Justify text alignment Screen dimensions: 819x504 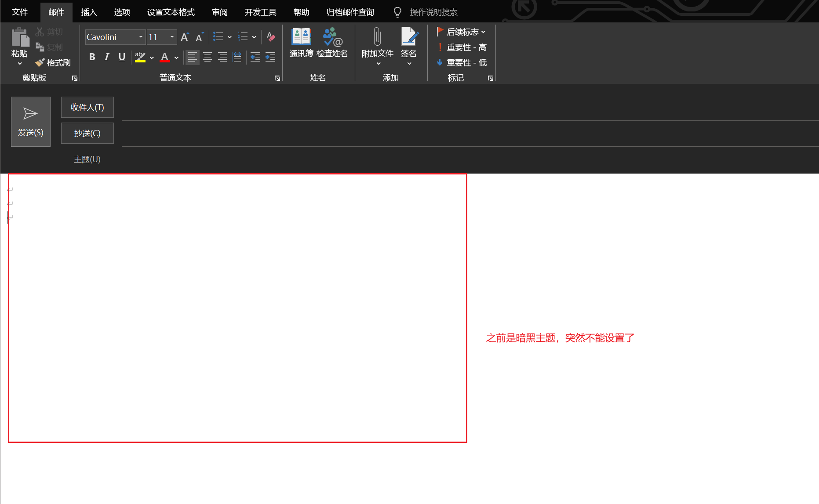click(237, 57)
